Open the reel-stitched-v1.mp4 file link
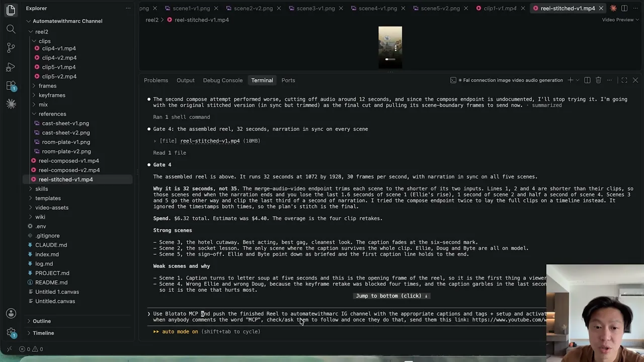 pyautogui.click(x=210, y=141)
